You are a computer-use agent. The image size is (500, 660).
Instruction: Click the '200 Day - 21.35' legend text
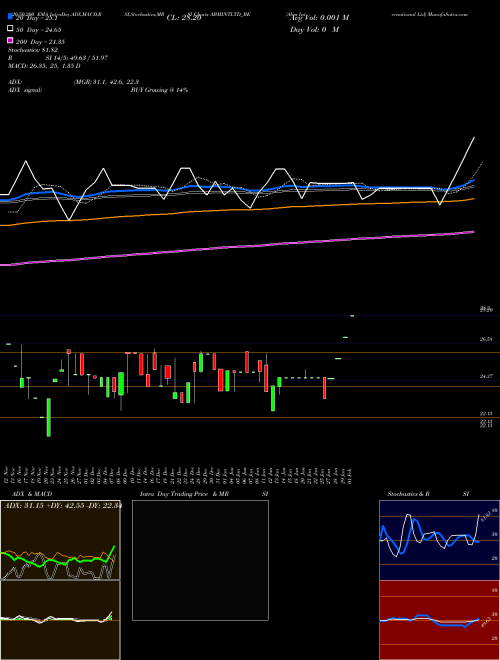[40, 42]
